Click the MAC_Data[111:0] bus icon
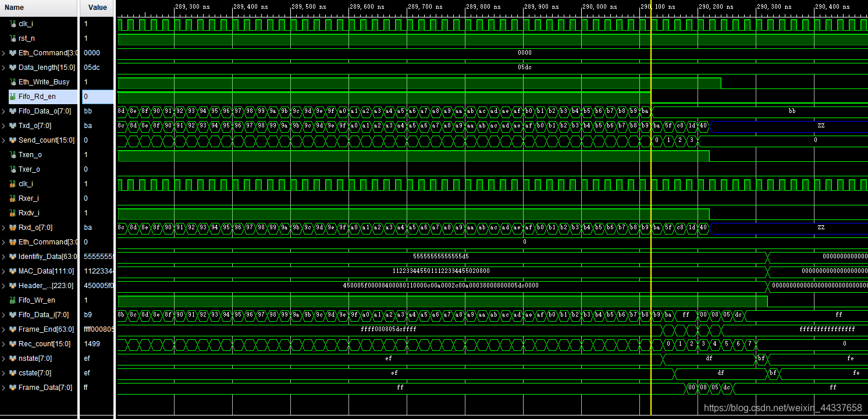The image size is (868, 419). (x=13, y=271)
